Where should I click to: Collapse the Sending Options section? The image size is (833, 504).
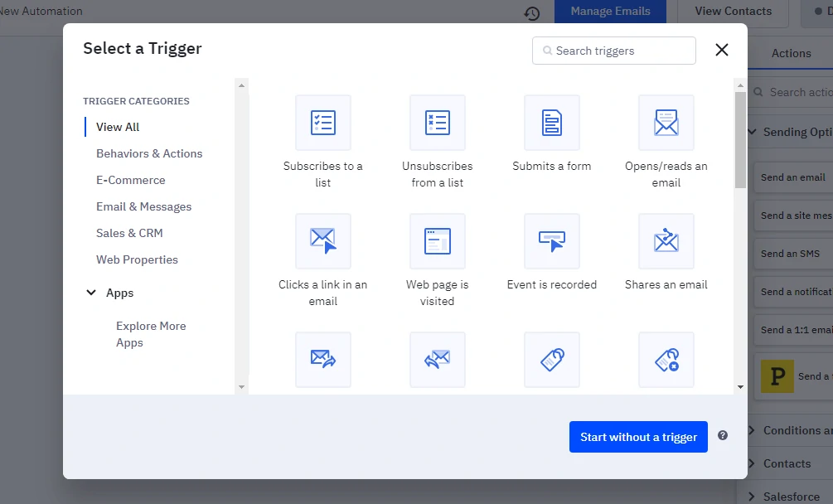[x=753, y=132]
